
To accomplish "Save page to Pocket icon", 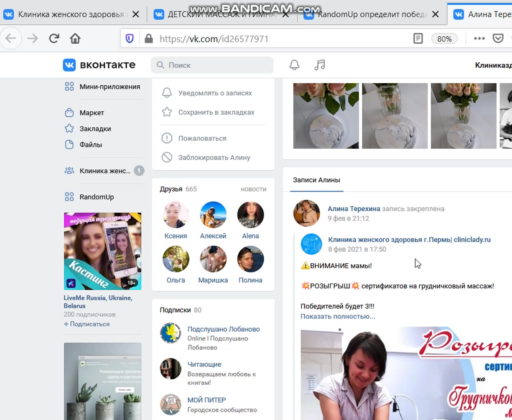I will tap(498, 38).
